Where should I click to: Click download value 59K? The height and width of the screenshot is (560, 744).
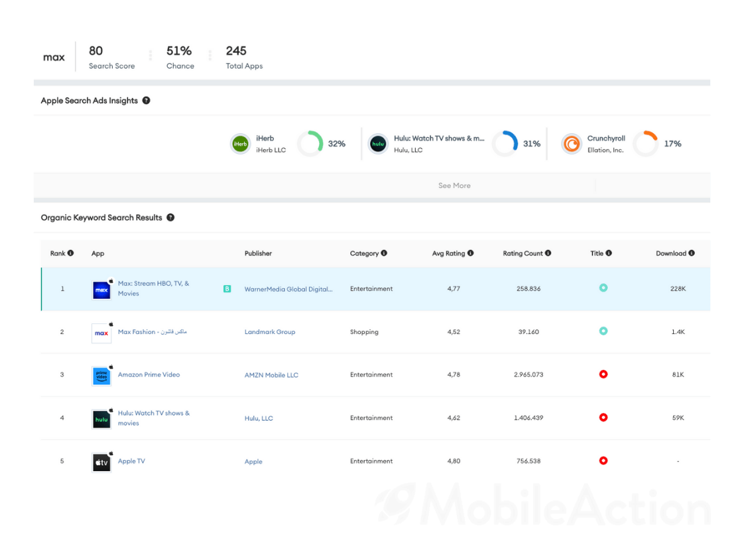click(678, 418)
